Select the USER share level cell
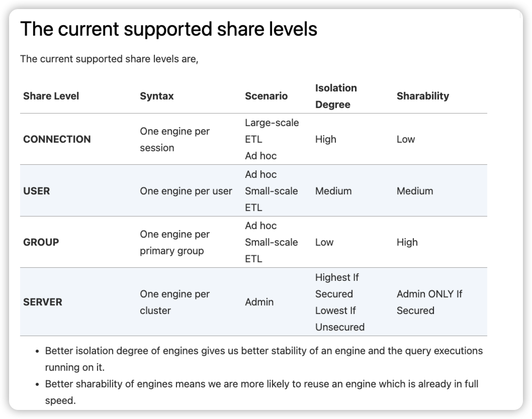Viewport: 532px width, 419px height. (x=37, y=191)
